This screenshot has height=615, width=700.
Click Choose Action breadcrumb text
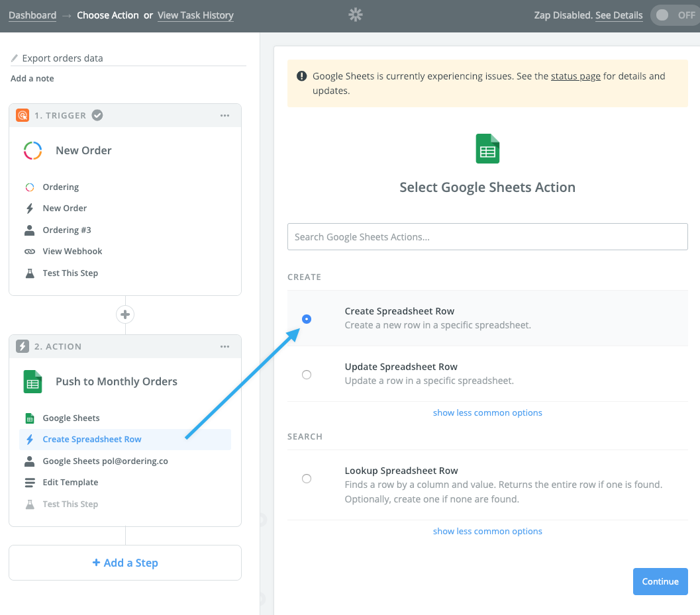[x=107, y=15]
